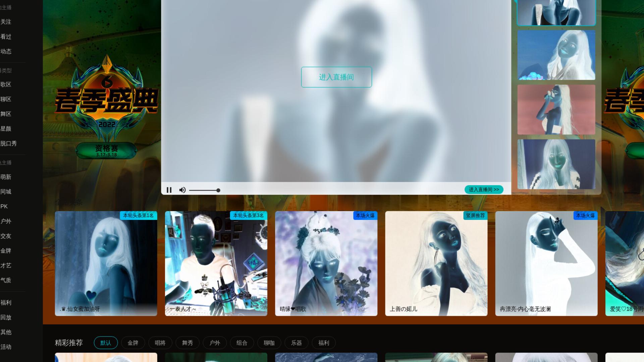Screen dimensions: 644x362
Task: Adjust the player volume slider
Action: (205, 190)
